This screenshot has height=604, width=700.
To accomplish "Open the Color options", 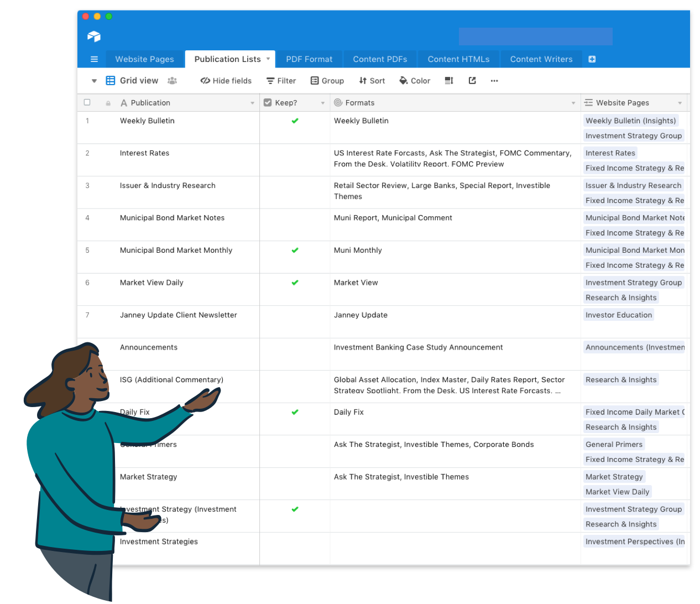I will [415, 81].
